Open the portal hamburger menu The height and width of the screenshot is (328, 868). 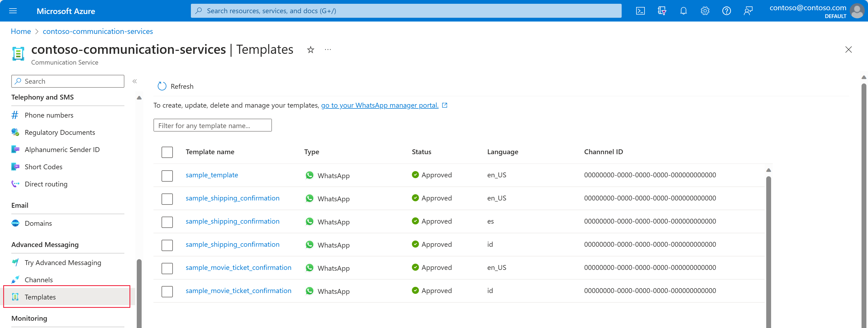[x=13, y=11]
